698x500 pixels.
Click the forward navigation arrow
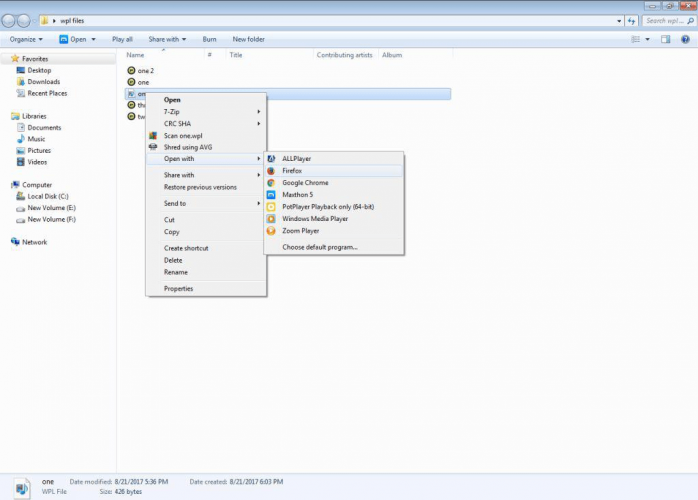click(x=24, y=20)
